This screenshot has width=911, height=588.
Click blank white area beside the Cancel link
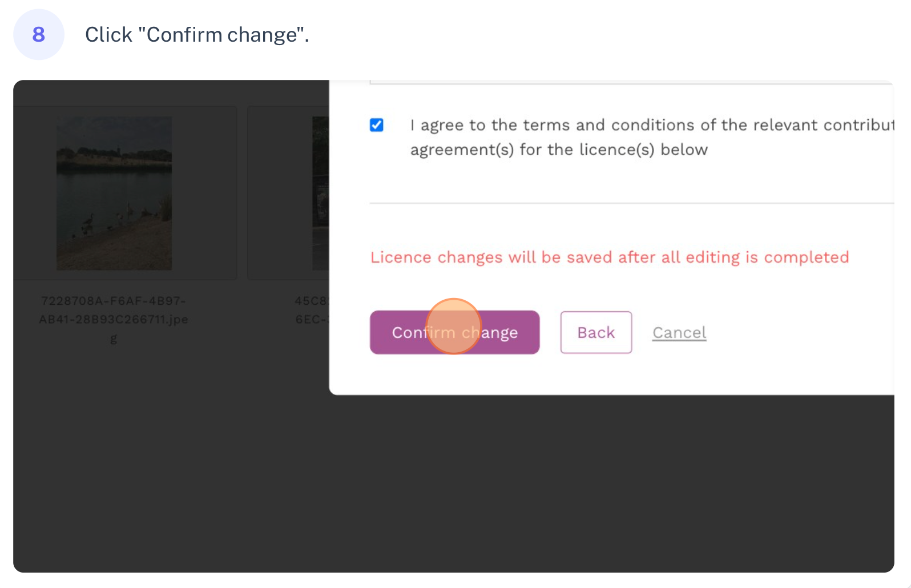click(x=799, y=332)
